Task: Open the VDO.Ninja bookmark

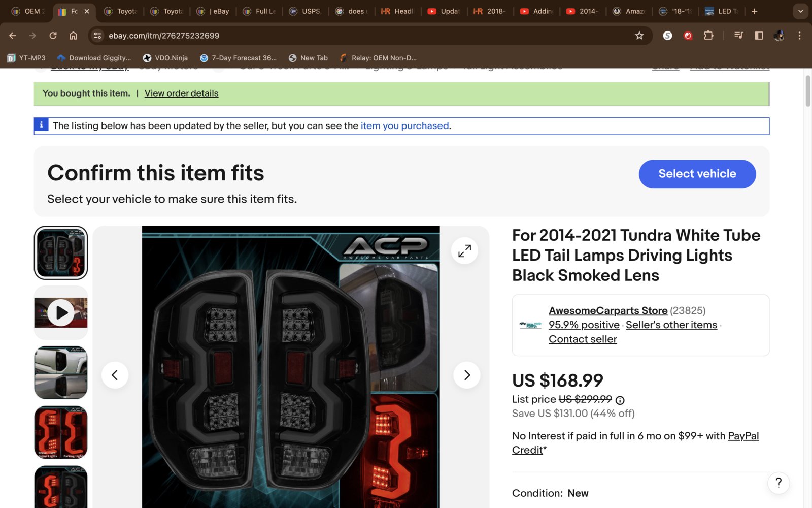Action: click(165, 58)
